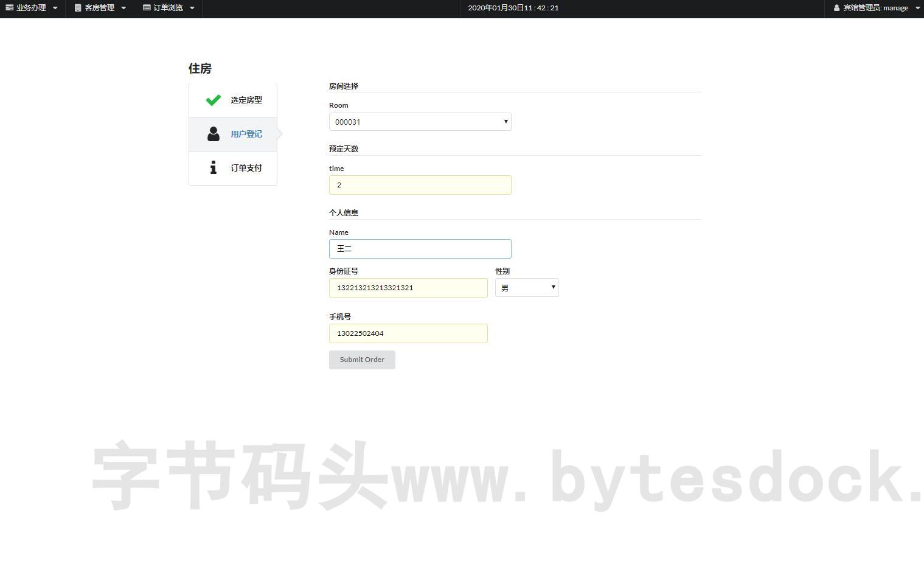
Task: Click the date-time display in top bar
Action: coord(513,8)
